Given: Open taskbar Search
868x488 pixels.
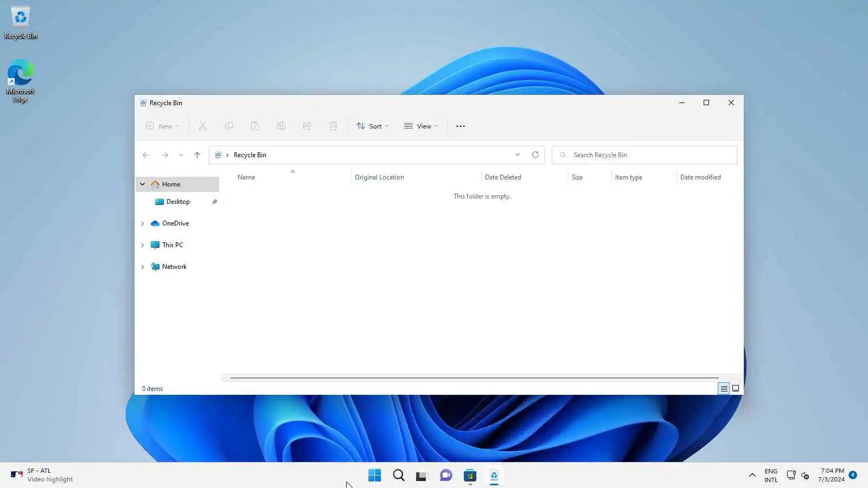Looking at the screenshot, I should click(399, 476).
